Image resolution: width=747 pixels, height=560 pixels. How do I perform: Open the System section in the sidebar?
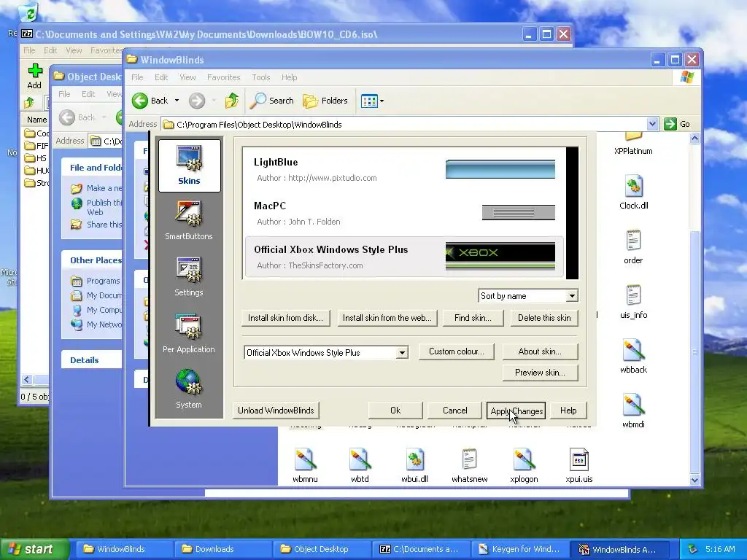click(x=189, y=389)
